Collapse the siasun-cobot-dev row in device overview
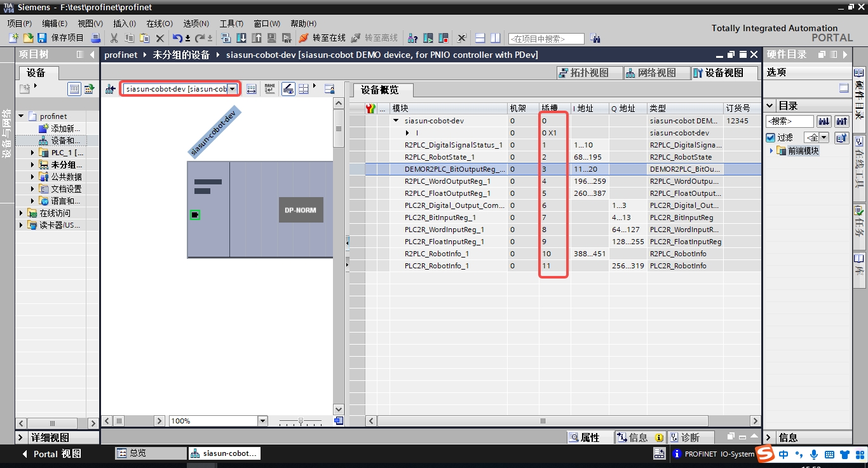The image size is (868, 468). click(396, 120)
